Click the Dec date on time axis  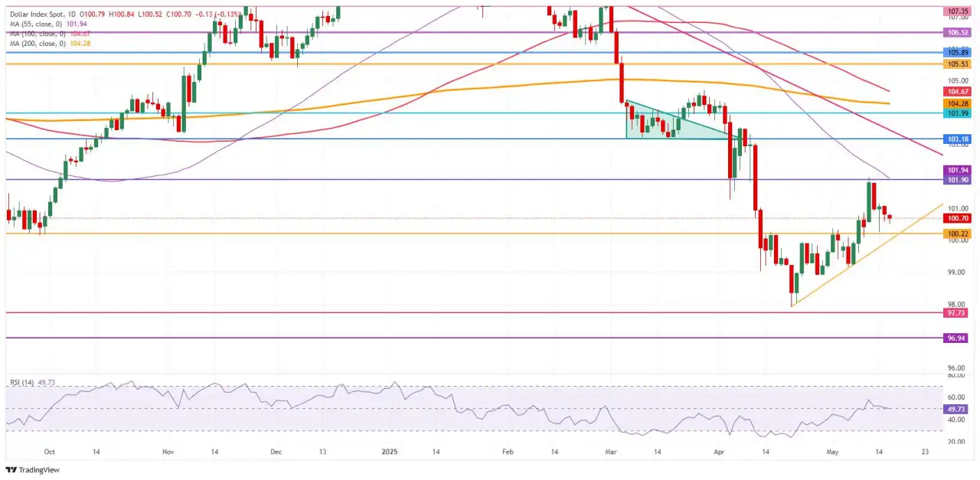click(x=276, y=452)
